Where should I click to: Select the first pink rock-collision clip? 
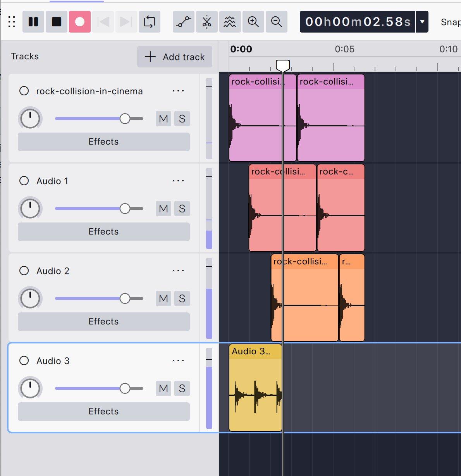tap(263, 118)
